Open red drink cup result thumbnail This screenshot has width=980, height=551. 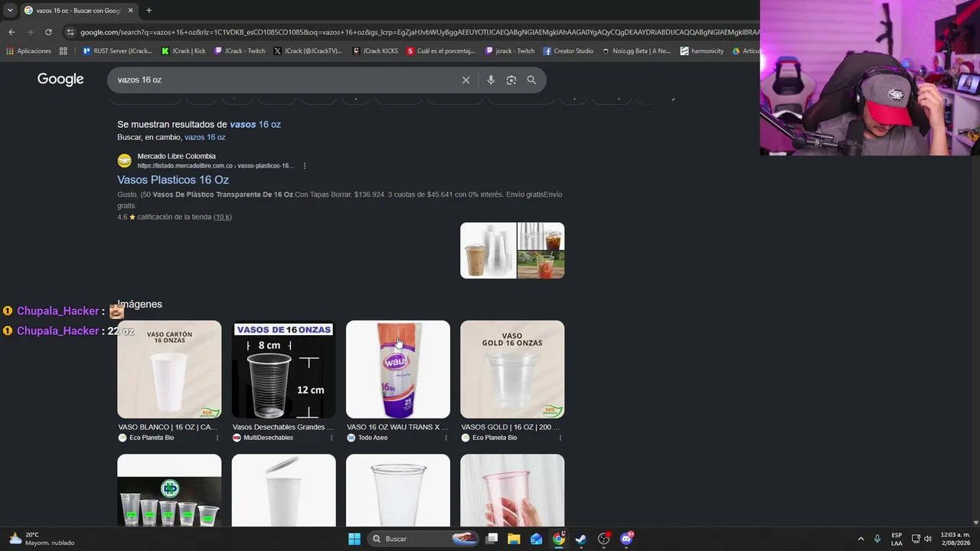point(541,265)
